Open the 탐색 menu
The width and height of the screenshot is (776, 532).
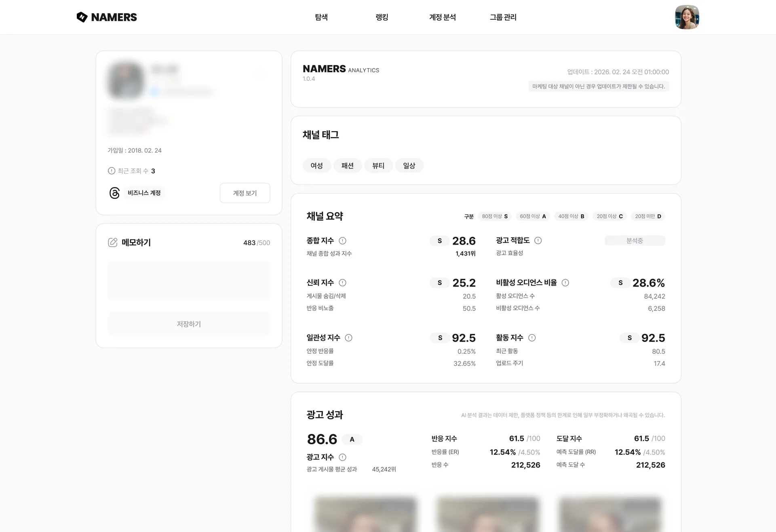(321, 17)
